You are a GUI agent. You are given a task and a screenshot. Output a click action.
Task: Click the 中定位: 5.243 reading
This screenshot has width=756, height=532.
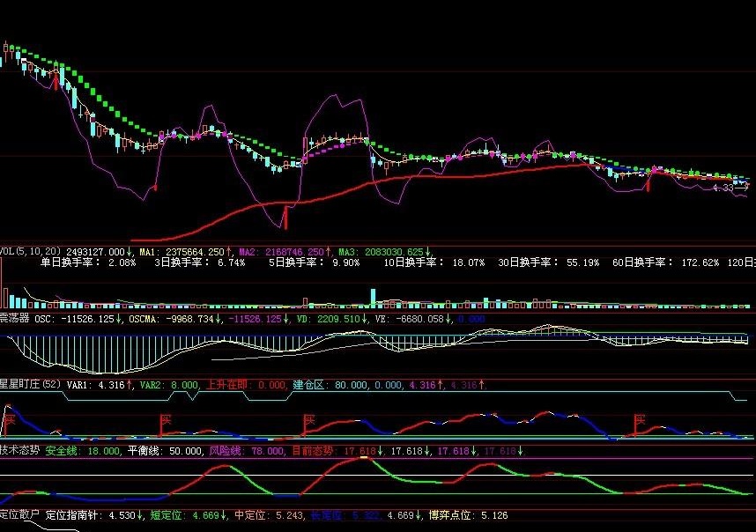click(269, 515)
